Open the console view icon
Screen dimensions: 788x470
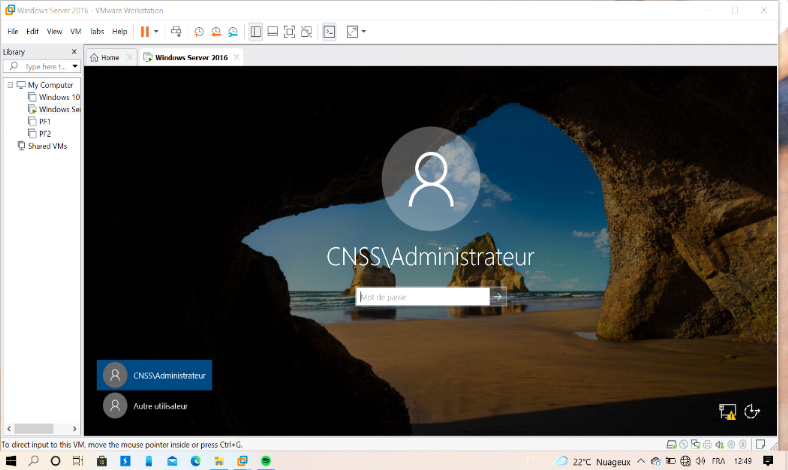tap(329, 32)
